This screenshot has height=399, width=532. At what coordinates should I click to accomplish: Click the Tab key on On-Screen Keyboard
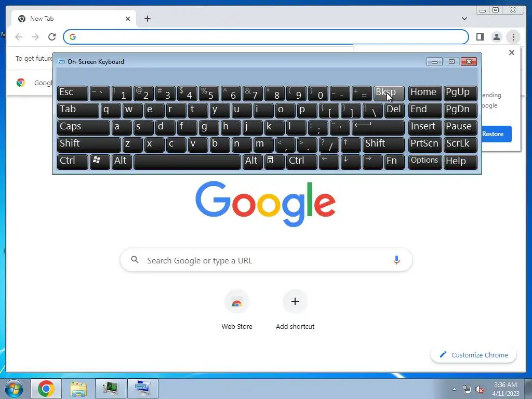point(78,110)
